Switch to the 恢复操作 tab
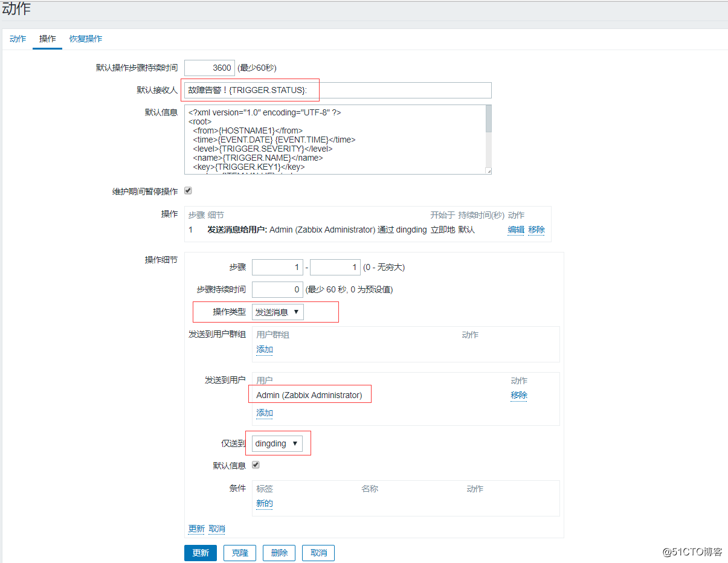The height and width of the screenshot is (563, 728). click(85, 38)
